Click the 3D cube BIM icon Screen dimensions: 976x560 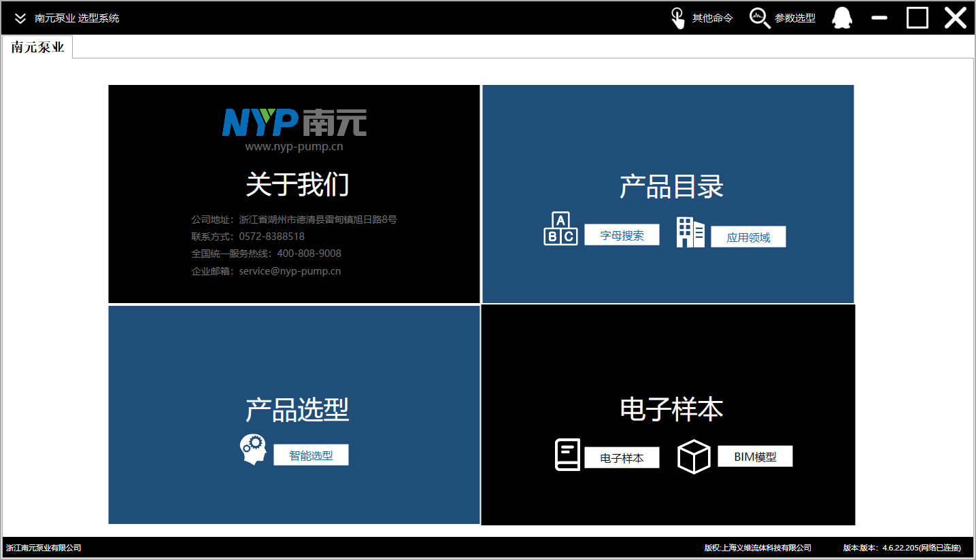pyautogui.click(x=694, y=457)
